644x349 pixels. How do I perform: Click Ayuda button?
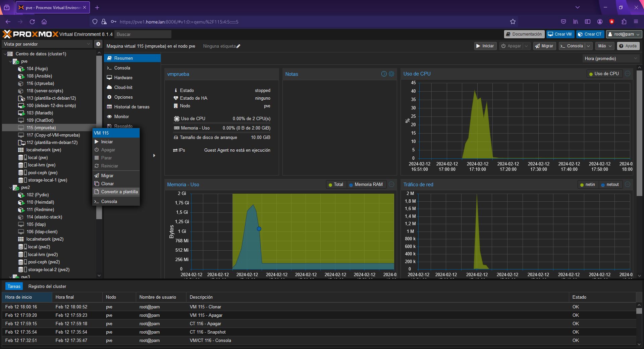coord(628,46)
